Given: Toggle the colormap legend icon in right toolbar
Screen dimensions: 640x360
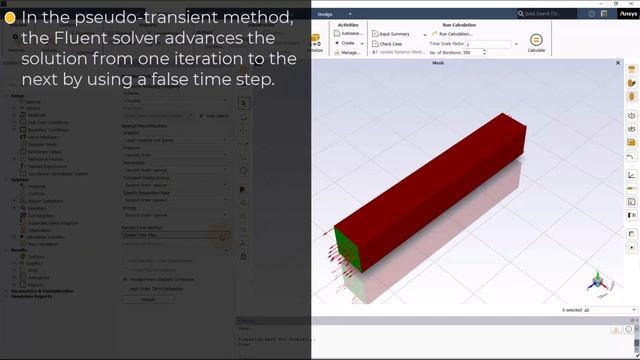Looking at the screenshot, I should [631, 215].
